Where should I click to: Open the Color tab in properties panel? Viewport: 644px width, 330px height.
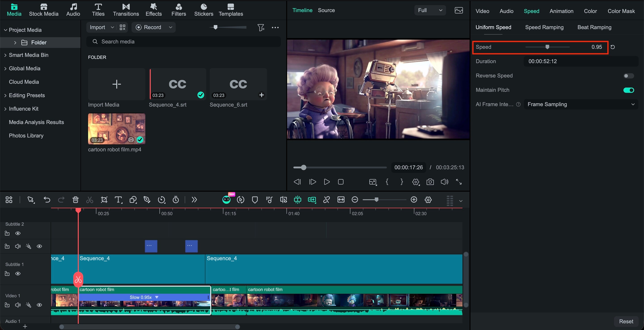point(590,11)
